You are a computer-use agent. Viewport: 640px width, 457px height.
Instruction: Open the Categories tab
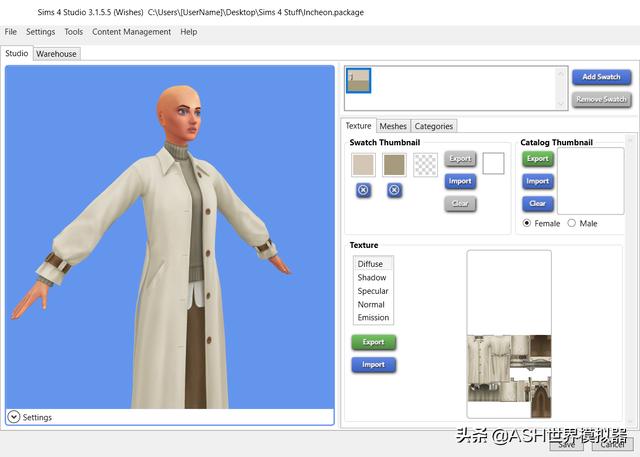pyautogui.click(x=434, y=126)
